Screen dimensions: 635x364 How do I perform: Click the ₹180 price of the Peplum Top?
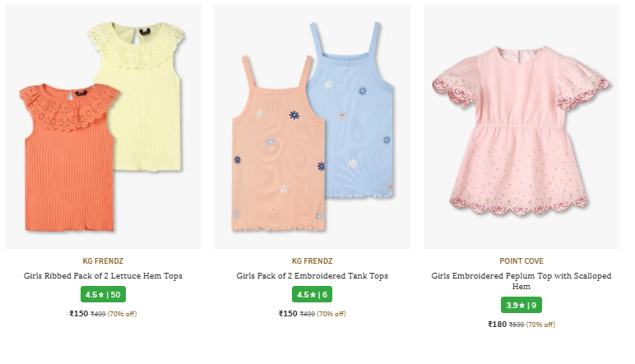point(498,325)
